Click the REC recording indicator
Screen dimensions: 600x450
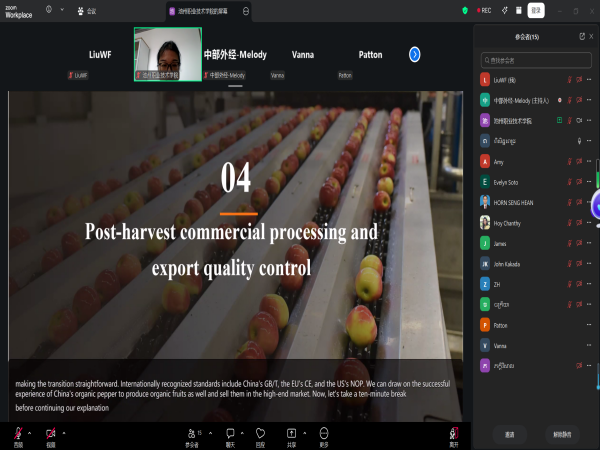click(484, 10)
